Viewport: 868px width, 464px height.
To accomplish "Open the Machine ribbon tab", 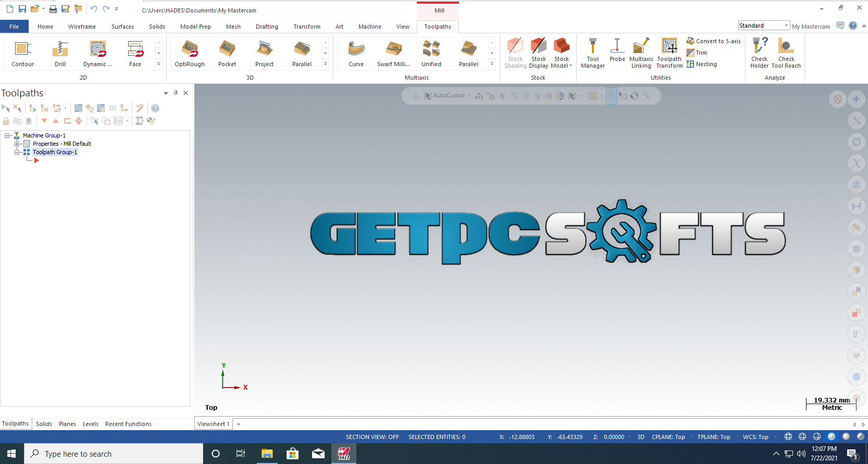I will [x=370, y=27].
